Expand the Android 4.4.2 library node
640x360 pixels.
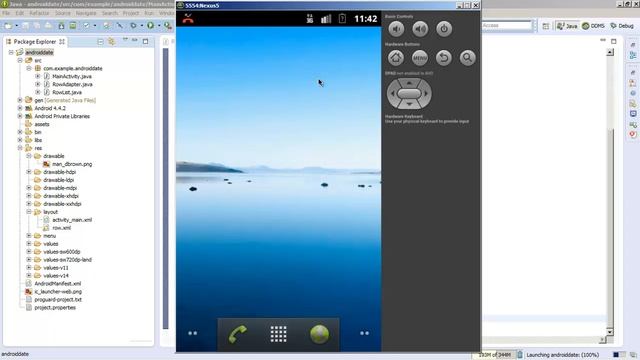(20, 108)
